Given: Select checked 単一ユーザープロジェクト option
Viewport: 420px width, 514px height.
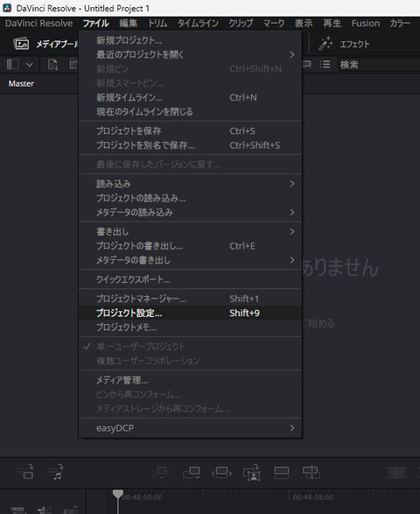Looking at the screenshot, I should [190, 346].
